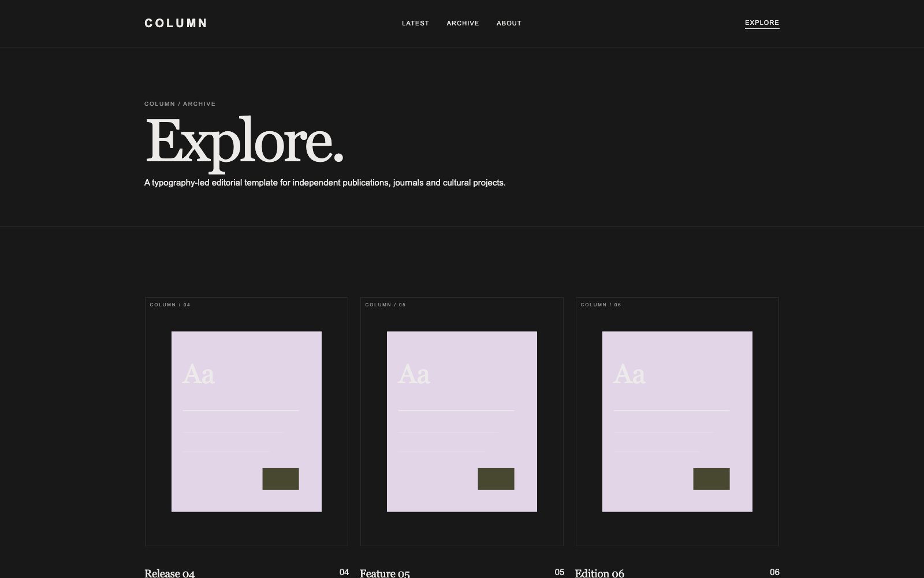The width and height of the screenshot is (924, 578).
Task: Click the COLUMN site logo
Action: coord(176,23)
